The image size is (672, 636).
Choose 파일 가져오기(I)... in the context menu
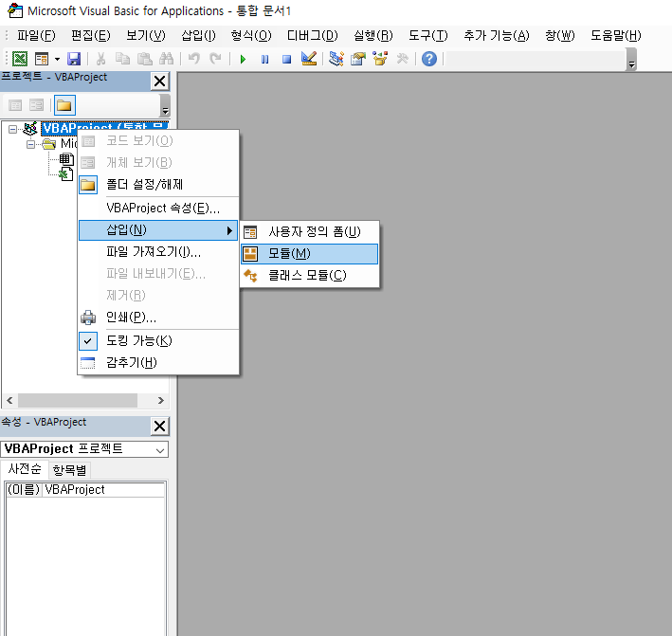pyautogui.click(x=158, y=252)
